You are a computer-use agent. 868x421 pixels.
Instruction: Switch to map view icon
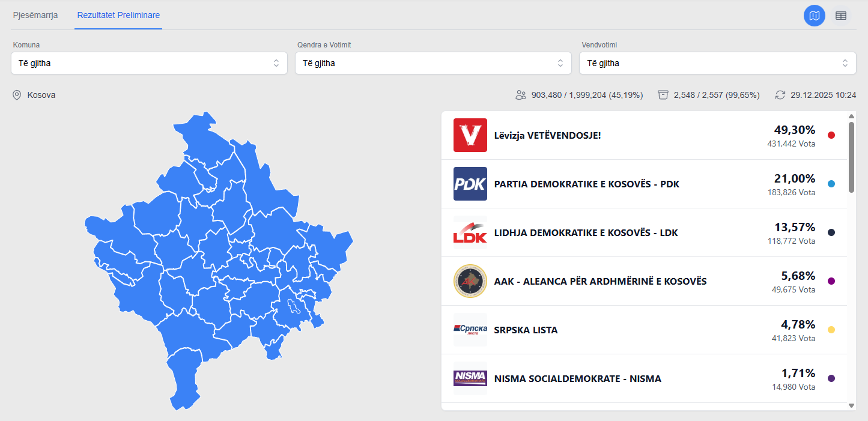coord(815,16)
